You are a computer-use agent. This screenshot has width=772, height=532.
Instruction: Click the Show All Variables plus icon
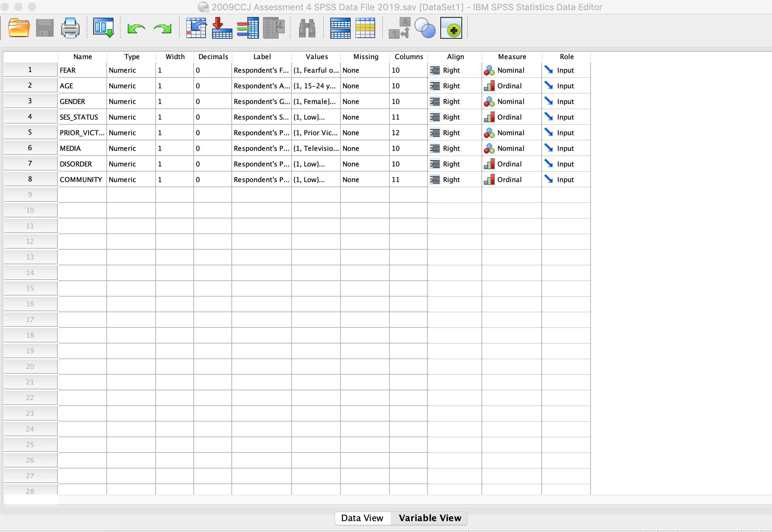coord(451,28)
